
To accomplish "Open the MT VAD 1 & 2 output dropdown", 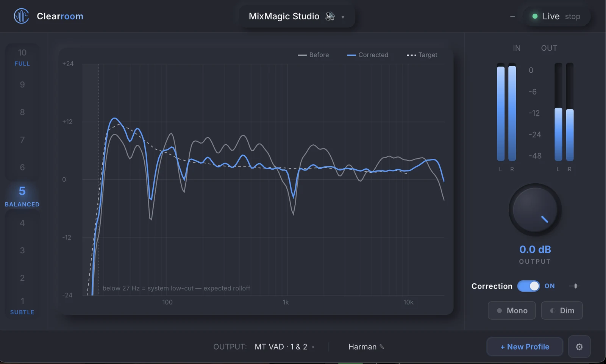I will click(284, 347).
